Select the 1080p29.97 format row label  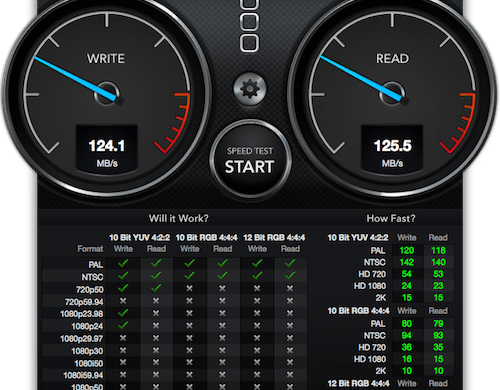[x=82, y=339]
